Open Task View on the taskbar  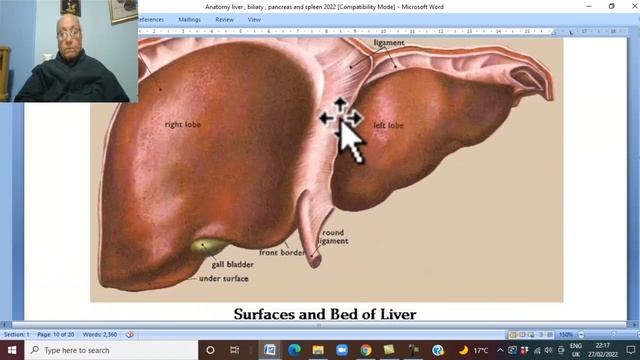pos(235,350)
